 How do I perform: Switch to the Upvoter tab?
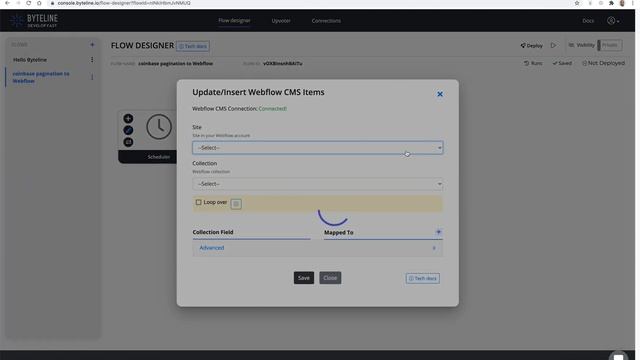(281, 21)
